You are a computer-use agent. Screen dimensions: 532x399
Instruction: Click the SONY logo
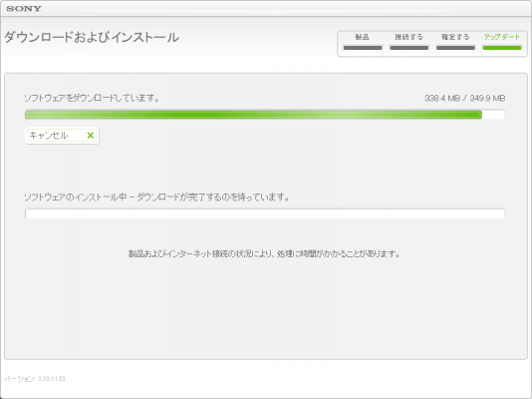pos(24,9)
